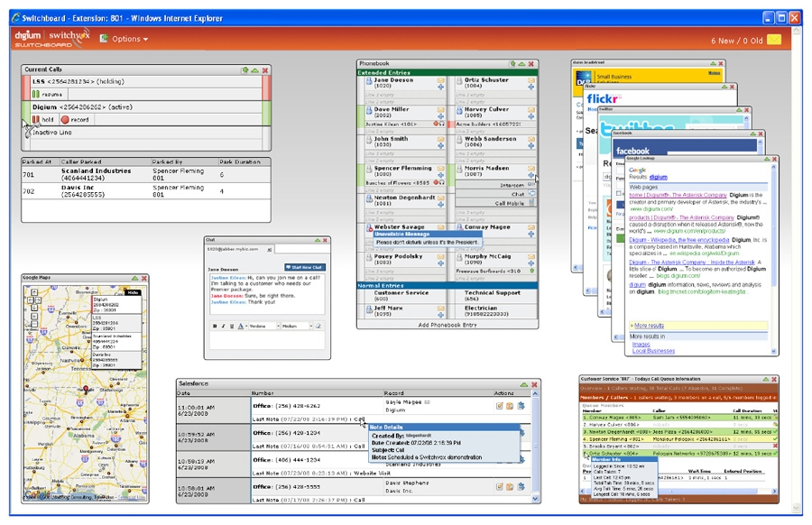This screenshot has width=812, height=525.
Task: Close the 1020@jabber.mybiz.com chat tab
Action: click(269, 250)
